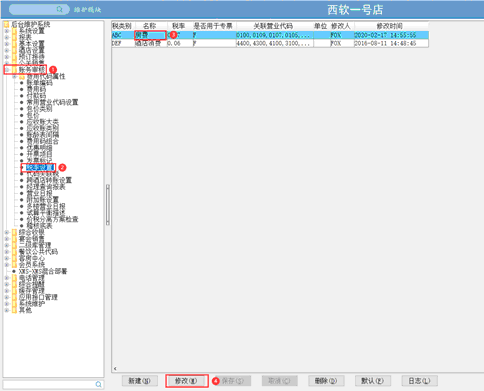Select 价税分离方案检查 tree item
This screenshot has height=391, width=484.
point(52,219)
